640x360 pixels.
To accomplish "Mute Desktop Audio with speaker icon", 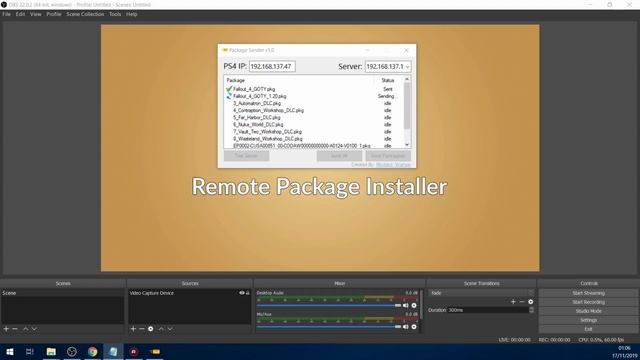I will (x=406, y=305).
